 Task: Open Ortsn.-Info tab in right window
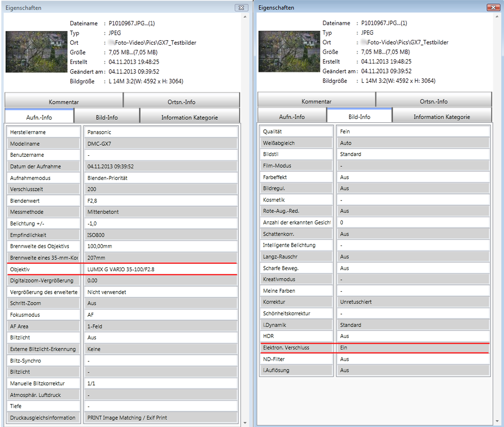pyautogui.click(x=434, y=100)
